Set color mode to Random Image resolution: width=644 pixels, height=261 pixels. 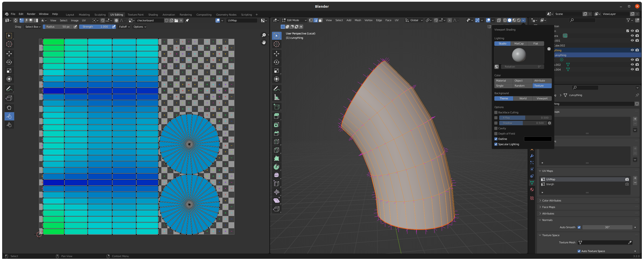tap(519, 86)
